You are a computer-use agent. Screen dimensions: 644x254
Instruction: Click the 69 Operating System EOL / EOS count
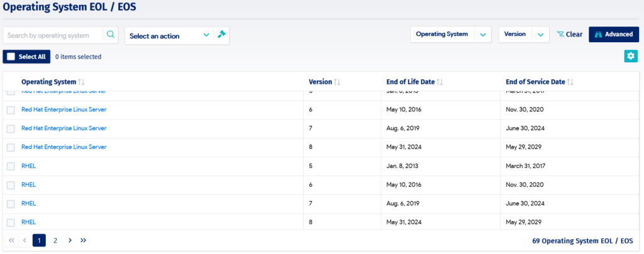coord(582,241)
